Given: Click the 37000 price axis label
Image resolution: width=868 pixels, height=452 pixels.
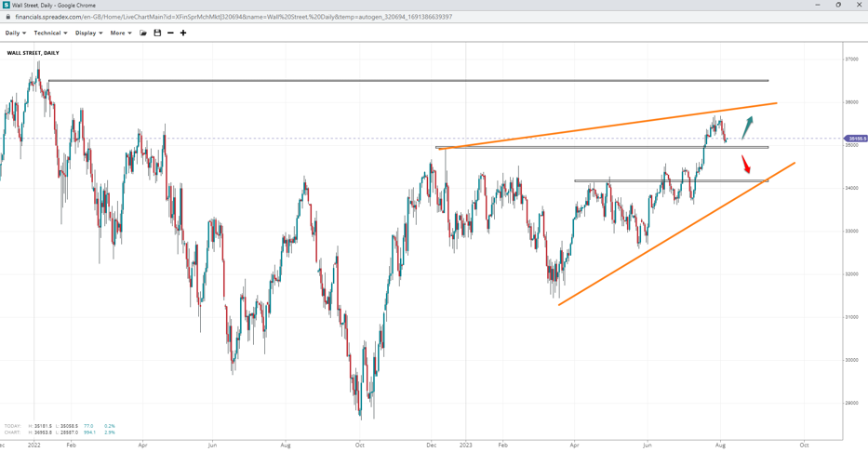Looking at the screenshot, I should pos(850,59).
